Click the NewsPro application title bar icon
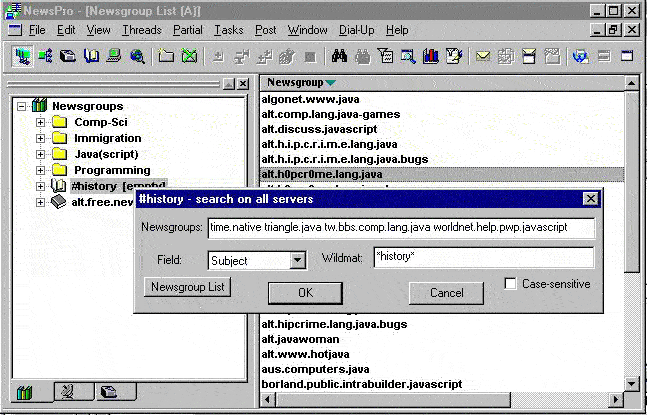 12,10
